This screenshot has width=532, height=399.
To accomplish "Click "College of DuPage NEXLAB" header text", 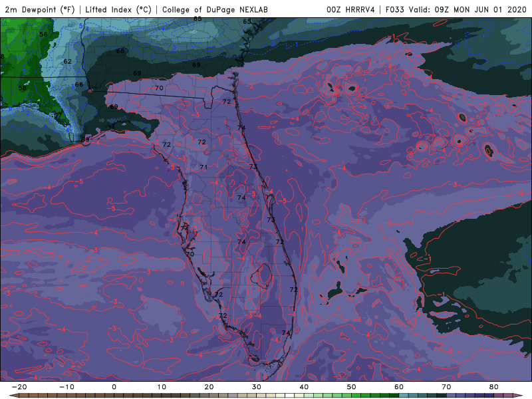I will pos(215,9).
